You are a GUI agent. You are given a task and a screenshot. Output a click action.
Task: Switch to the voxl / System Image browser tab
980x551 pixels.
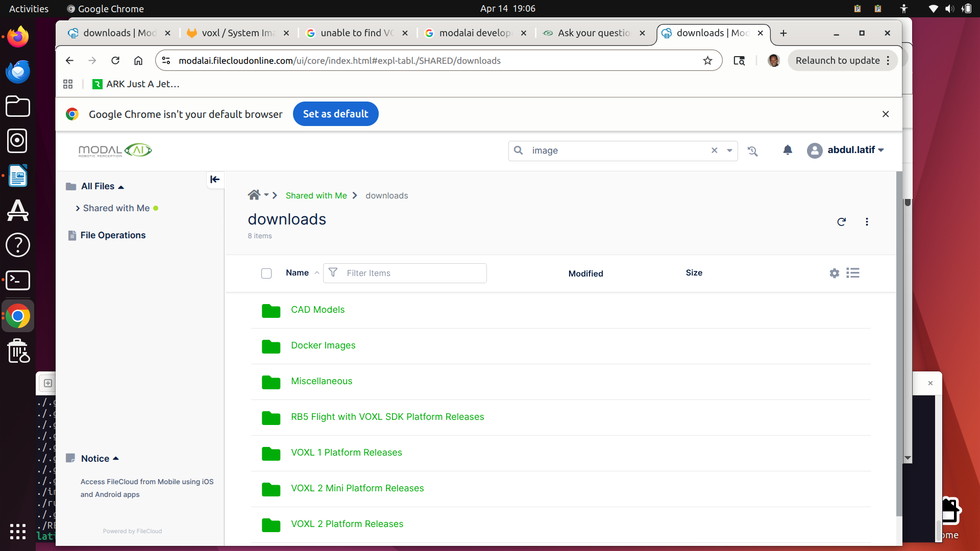232,33
